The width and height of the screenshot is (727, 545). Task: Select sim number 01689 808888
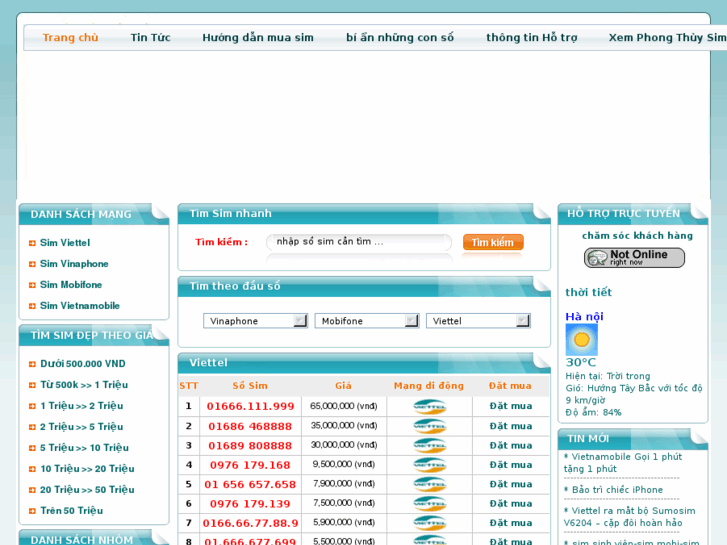(250, 446)
